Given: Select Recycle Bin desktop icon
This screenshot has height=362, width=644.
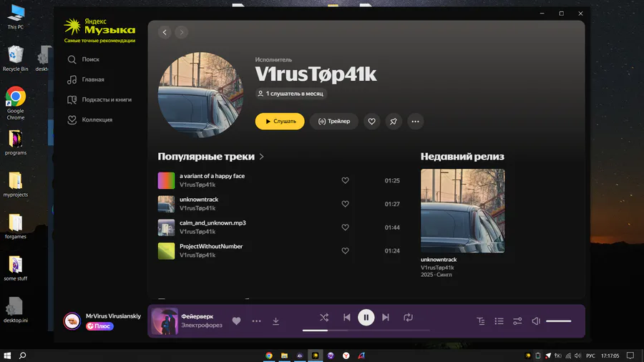Looking at the screenshot, I should 16,58.
